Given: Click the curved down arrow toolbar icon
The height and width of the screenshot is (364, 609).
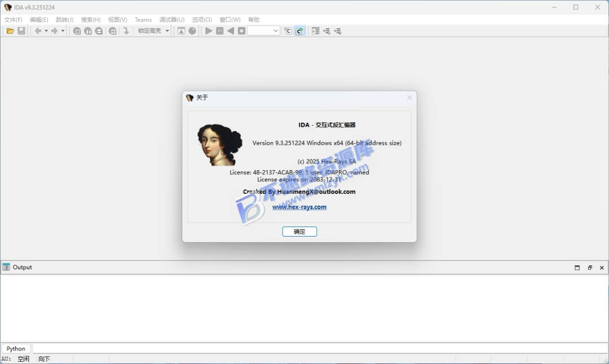Looking at the screenshot, I should [x=126, y=31].
